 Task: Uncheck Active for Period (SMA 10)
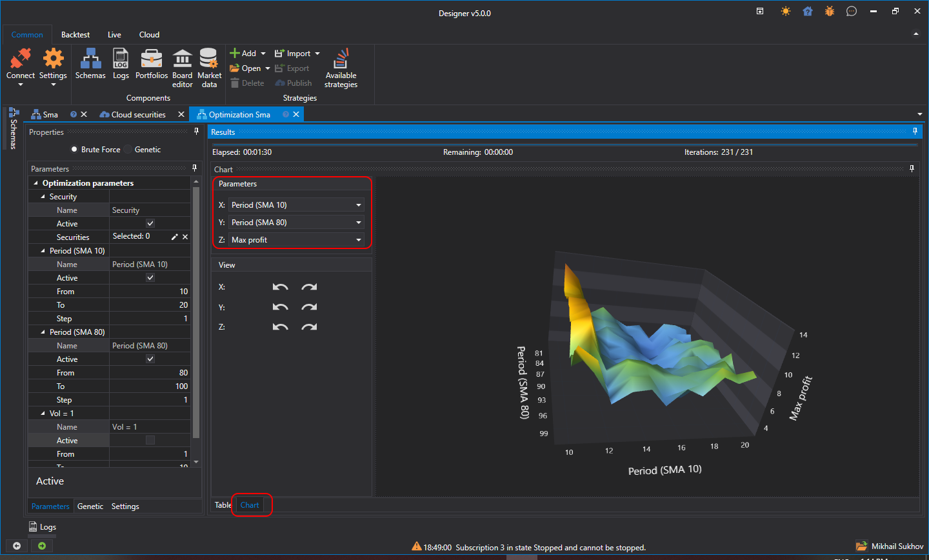[x=150, y=277]
